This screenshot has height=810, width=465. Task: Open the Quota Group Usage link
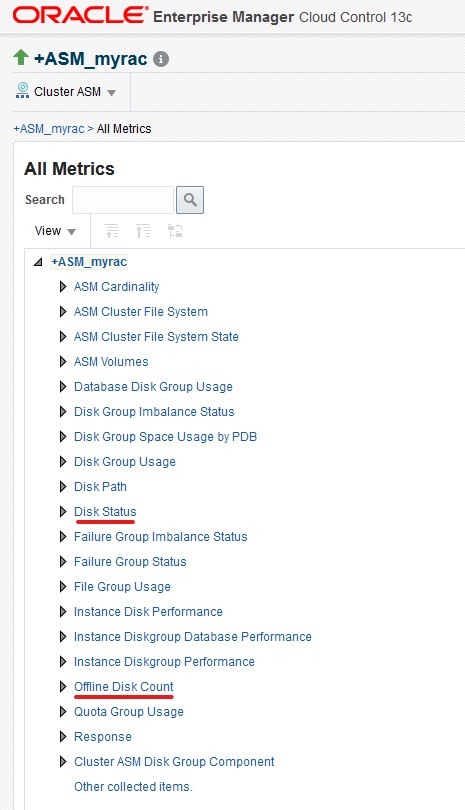129,711
